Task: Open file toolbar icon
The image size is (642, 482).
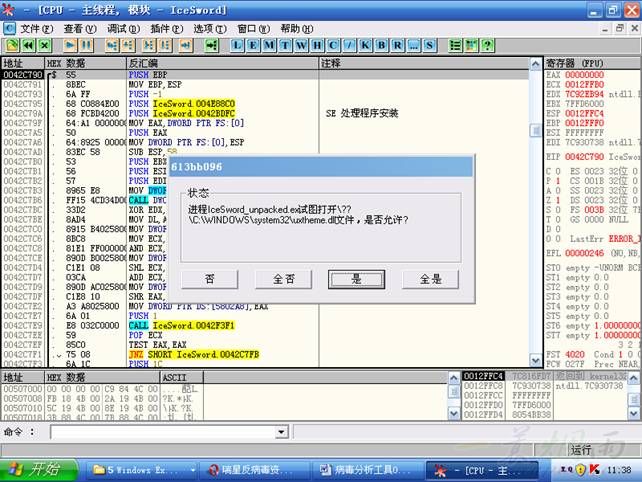Action: pyautogui.click(x=12, y=45)
